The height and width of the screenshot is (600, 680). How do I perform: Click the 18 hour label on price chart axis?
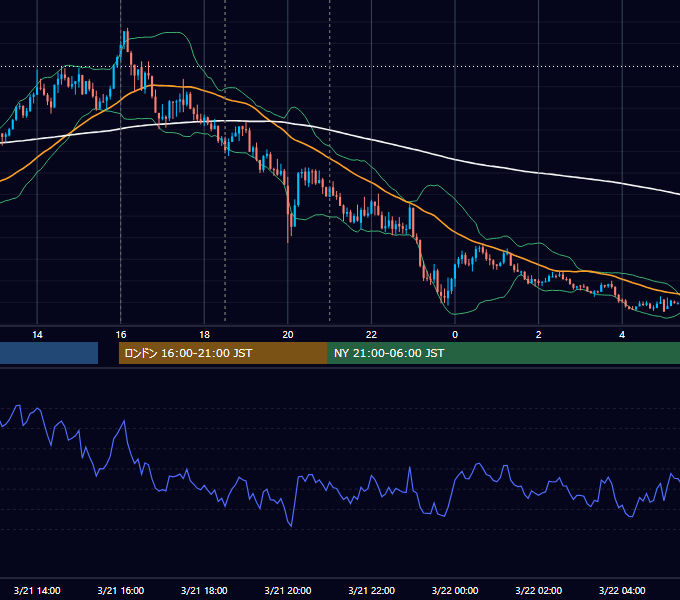click(204, 335)
